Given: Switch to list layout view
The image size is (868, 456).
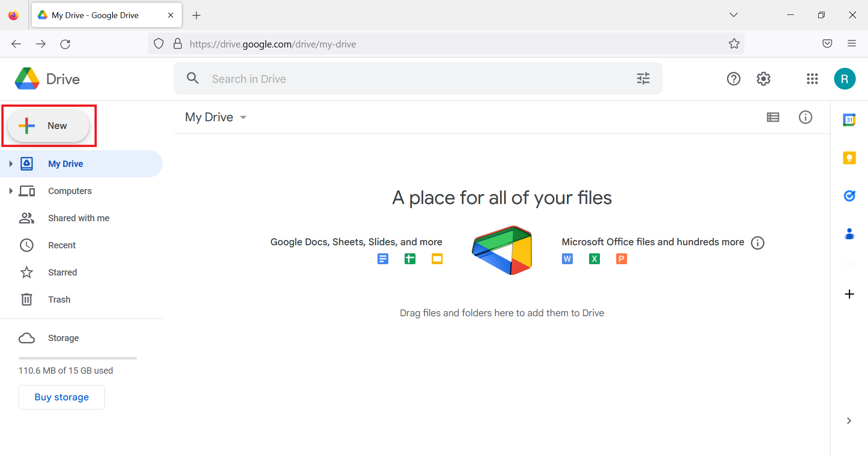Looking at the screenshot, I should click(x=773, y=118).
